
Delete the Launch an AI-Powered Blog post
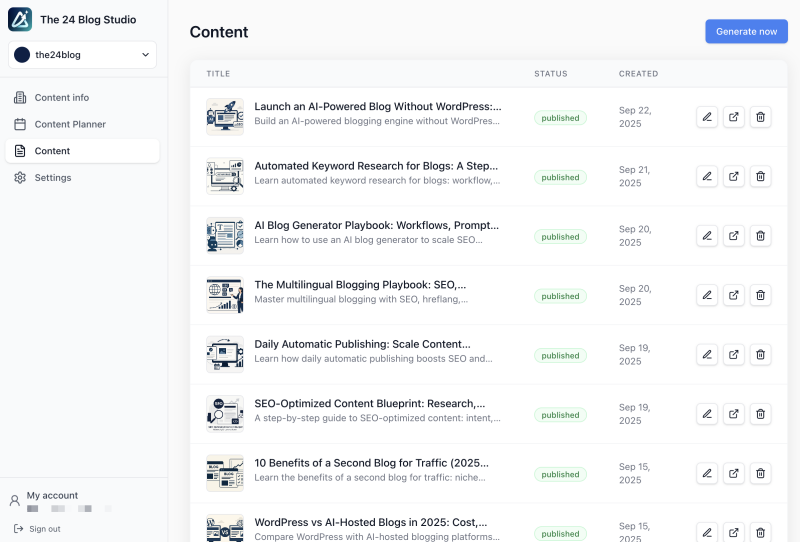(760, 117)
